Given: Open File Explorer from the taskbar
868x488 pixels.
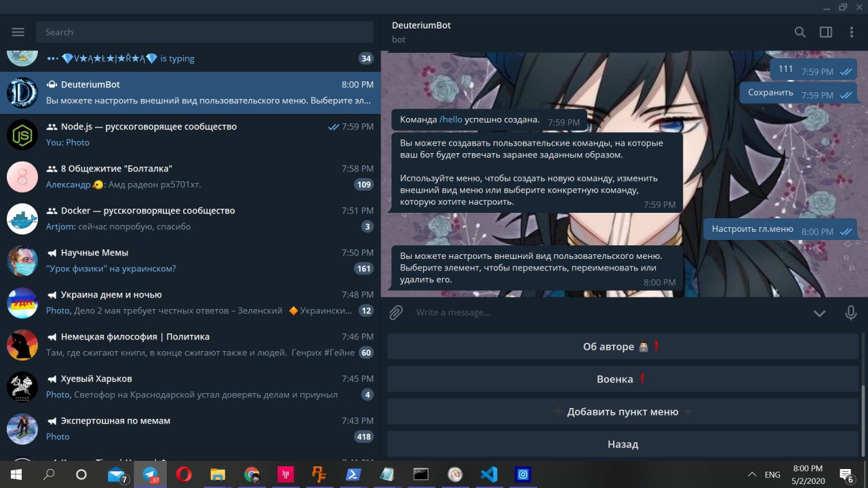Looking at the screenshot, I should [x=218, y=474].
